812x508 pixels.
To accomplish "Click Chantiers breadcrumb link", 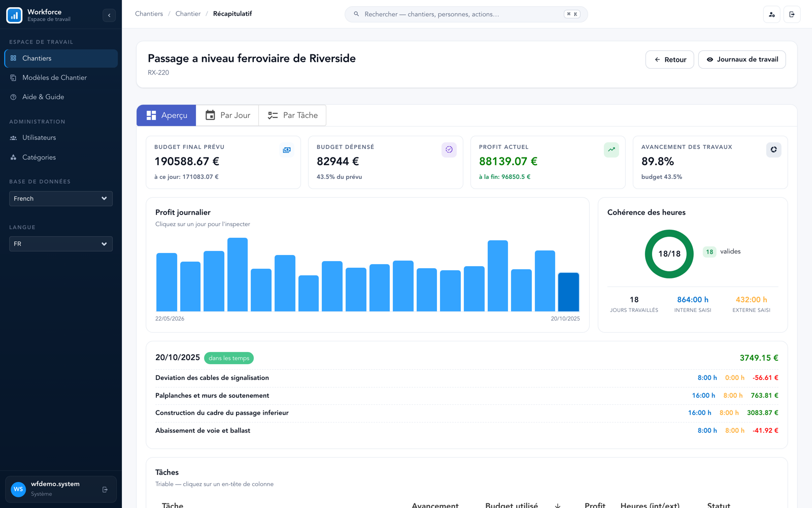I will [149, 14].
